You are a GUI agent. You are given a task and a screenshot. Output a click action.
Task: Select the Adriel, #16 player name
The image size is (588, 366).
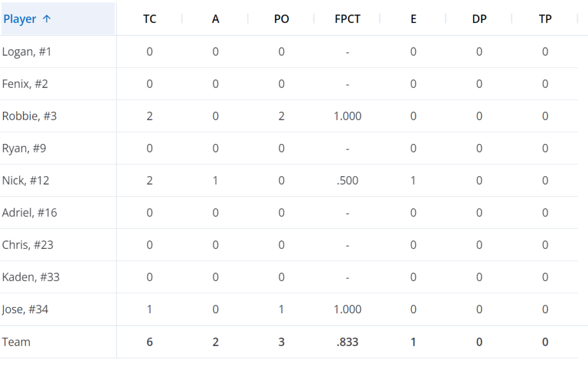coord(30,213)
